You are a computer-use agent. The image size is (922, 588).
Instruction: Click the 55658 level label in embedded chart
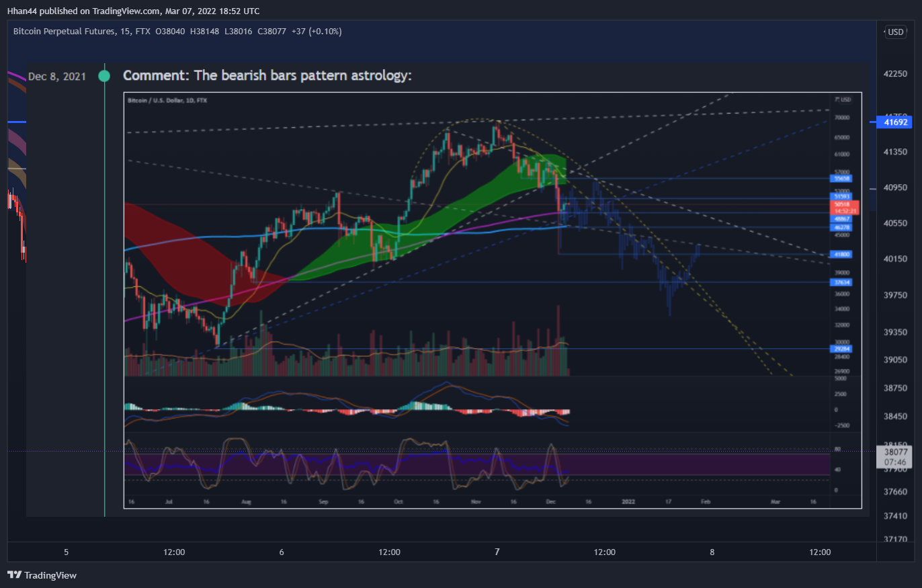843,179
